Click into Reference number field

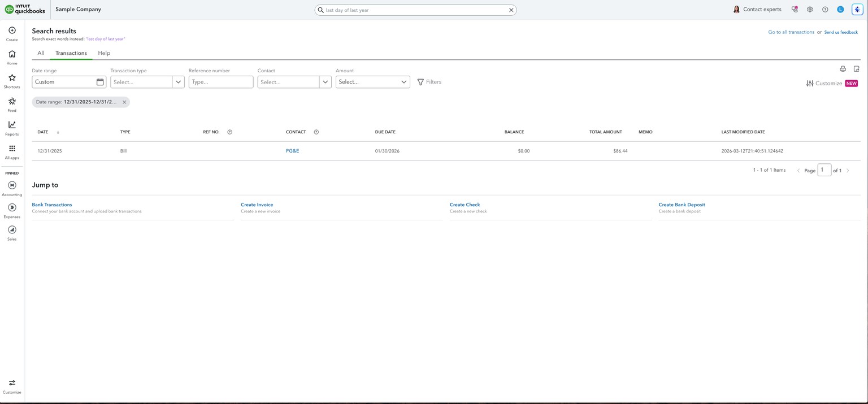click(221, 82)
